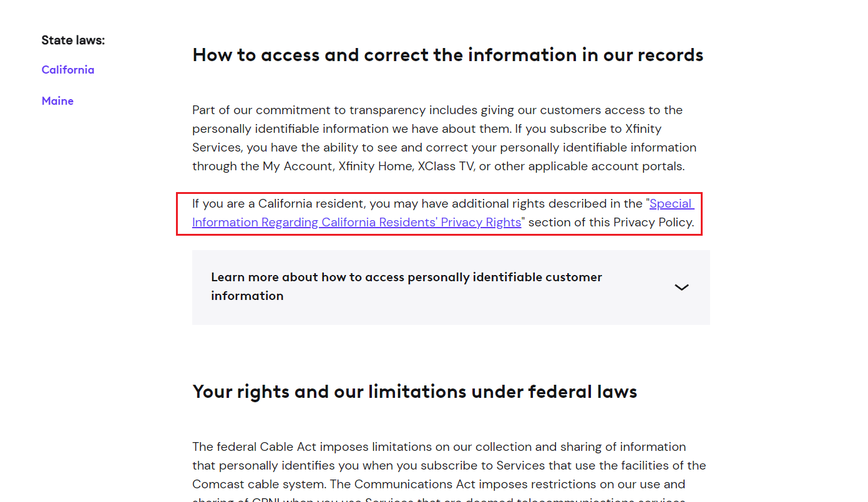Open the Maine state law sidebar link
The image size is (868, 502).
(57, 101)
